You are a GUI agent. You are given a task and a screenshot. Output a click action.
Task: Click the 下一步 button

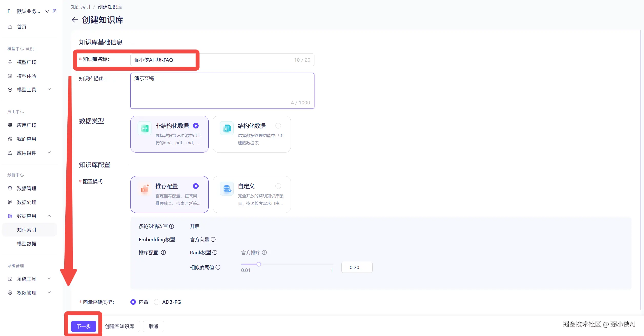pos(84,326)
